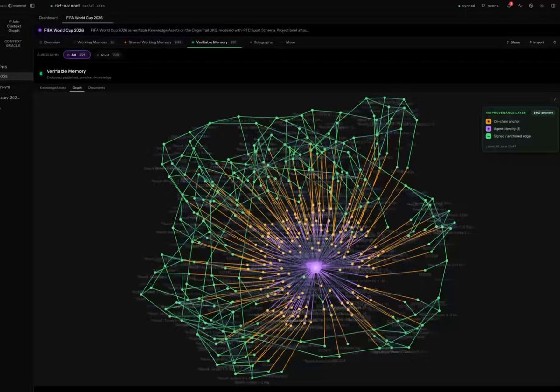Click the VM PROVENANCE LAYER heading
560x392 pixels.
click(x=506, y=112)
